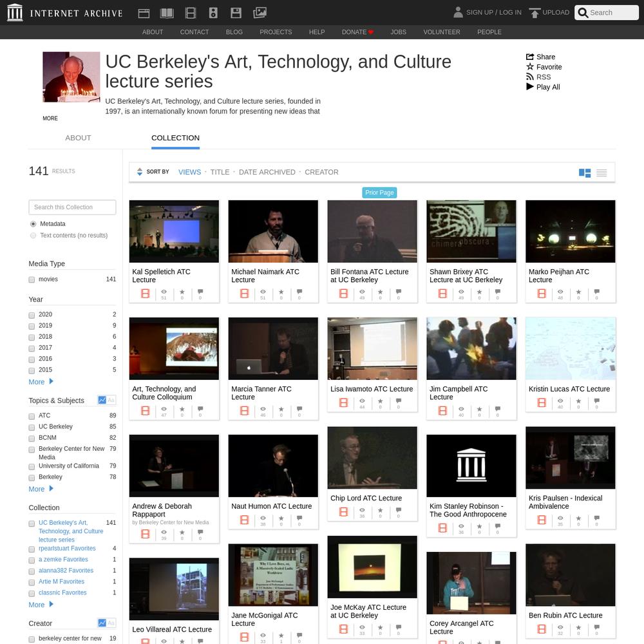This screenshot has width=644, height=644.
Task: Open the Texts book icon in top bar
Action: (x=167, y=13)
